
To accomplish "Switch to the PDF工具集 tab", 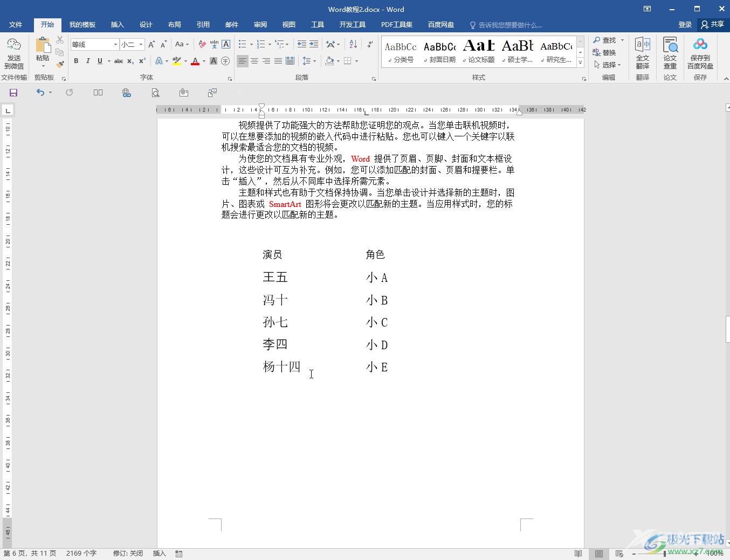I will 396,24.
